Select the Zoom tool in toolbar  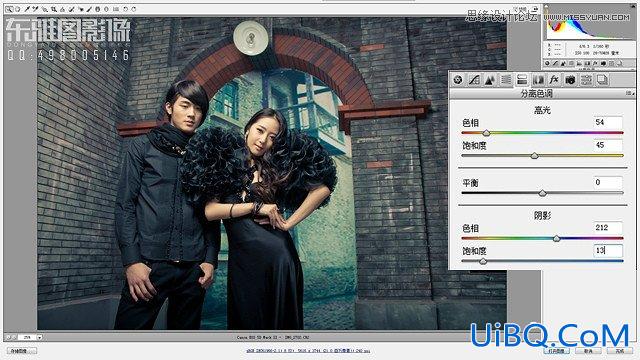click(x=9, y=9)
